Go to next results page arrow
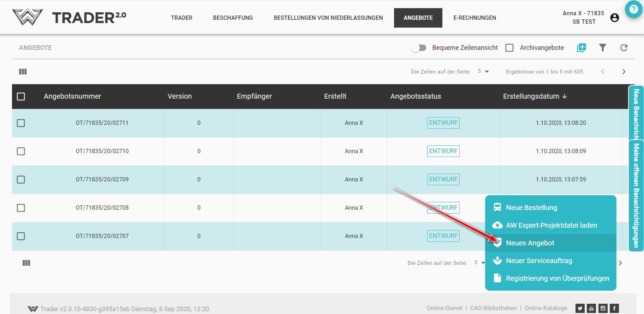Viewport: 644px width, 314px height. [624, 72]
